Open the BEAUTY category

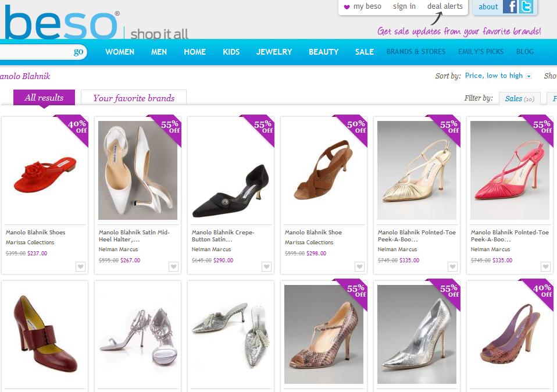pyautogui.click(x=324, y=52)
